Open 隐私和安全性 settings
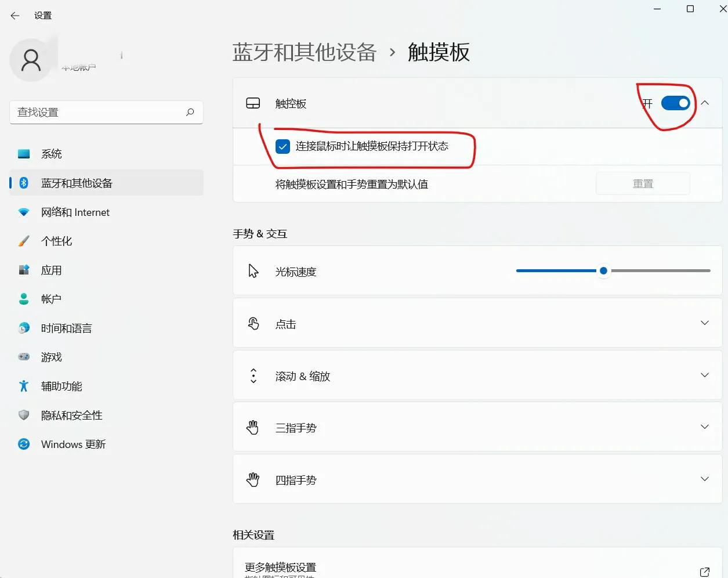The width and height of the screenshot is (728, 578). [x=71, y=415]
